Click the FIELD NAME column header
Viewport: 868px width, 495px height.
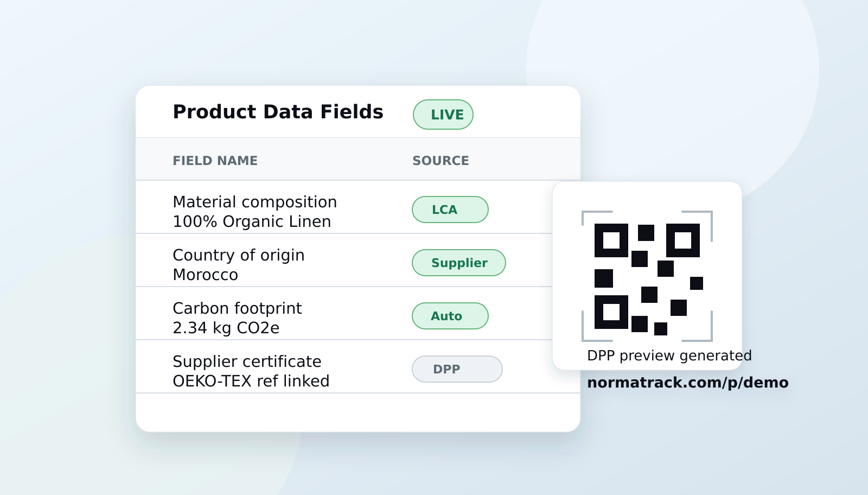tap(215, 161)
